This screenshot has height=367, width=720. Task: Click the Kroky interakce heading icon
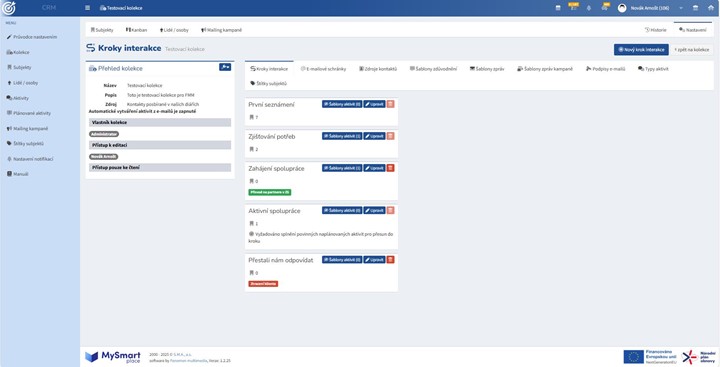pos(91,48)
